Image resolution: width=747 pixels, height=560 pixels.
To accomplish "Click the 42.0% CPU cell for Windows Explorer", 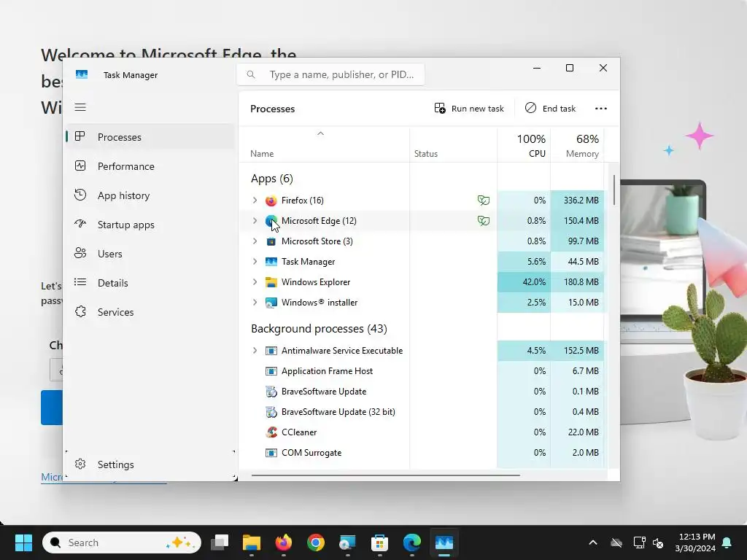I will click(x=524, y=282).
